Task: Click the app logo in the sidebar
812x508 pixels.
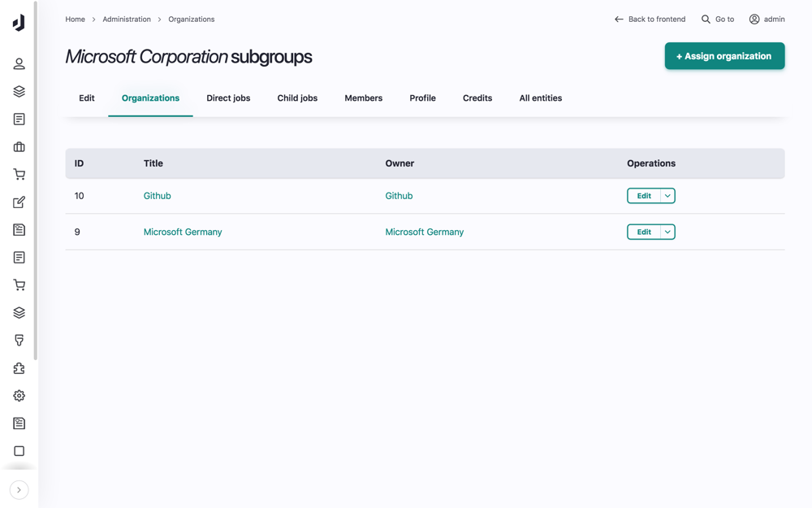Action: point(19,23)
